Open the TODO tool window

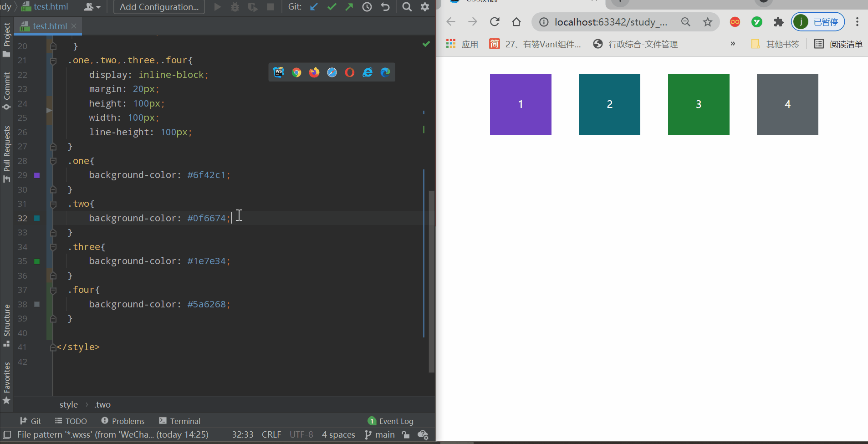pyautogui.click(x=71, y=421)
